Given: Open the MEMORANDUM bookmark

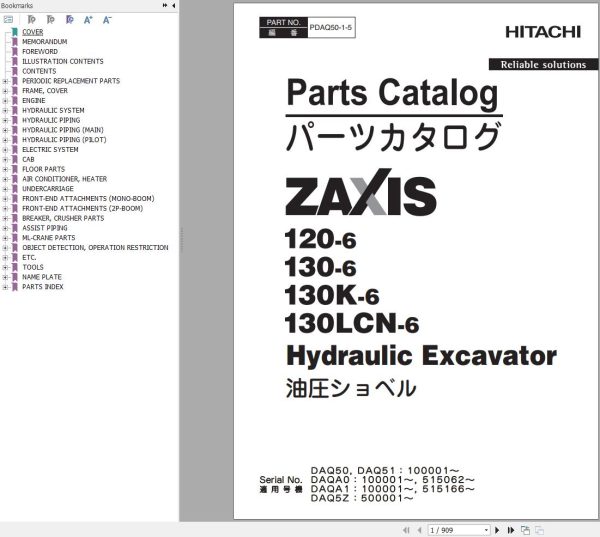Looking at the screenshot, I should (44, 42).
